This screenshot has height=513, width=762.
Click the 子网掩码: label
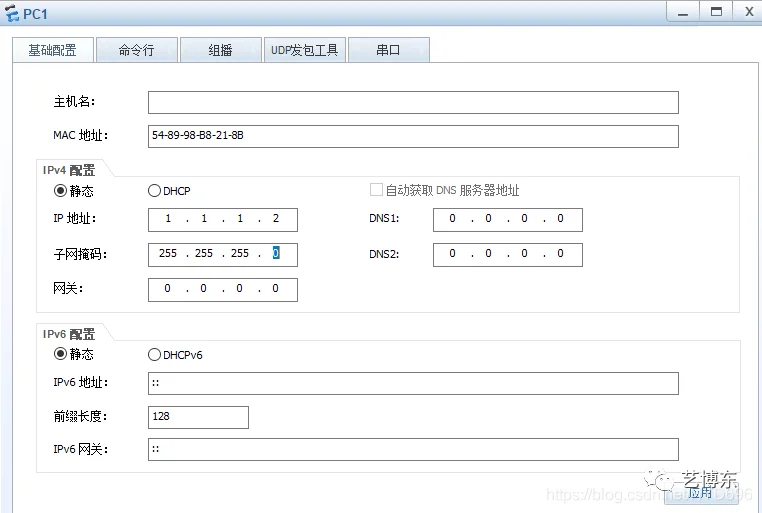(80, 254)
